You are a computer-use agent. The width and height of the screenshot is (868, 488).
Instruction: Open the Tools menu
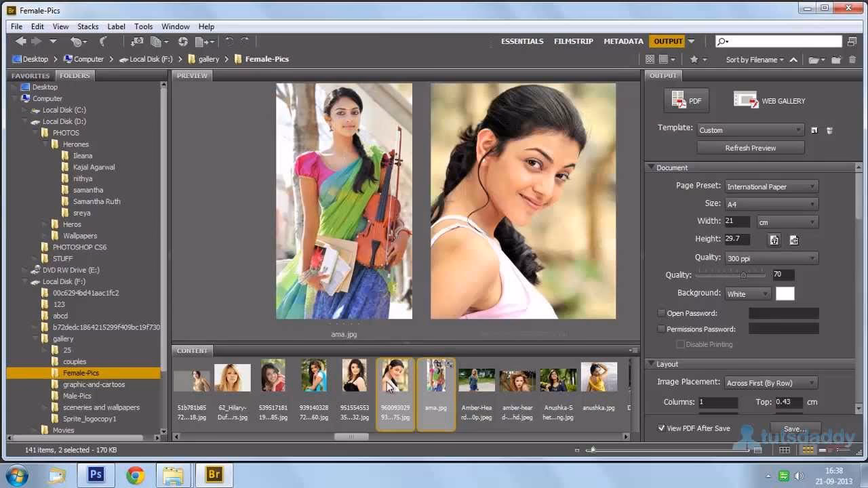[x=143, y=26]
